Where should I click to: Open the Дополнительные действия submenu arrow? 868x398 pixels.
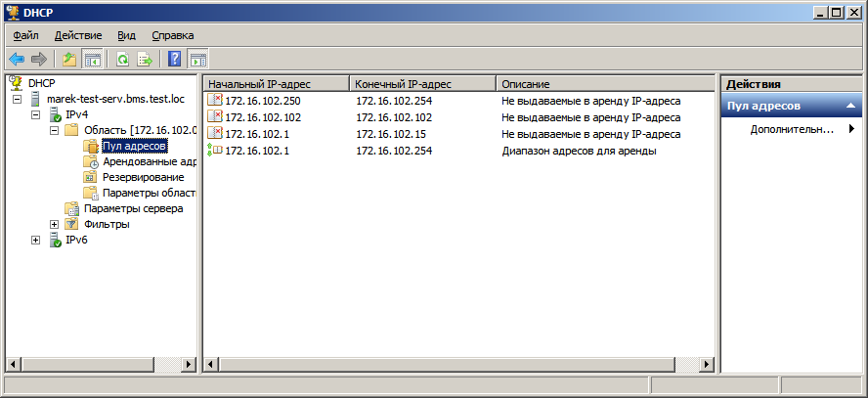point(851,129)
